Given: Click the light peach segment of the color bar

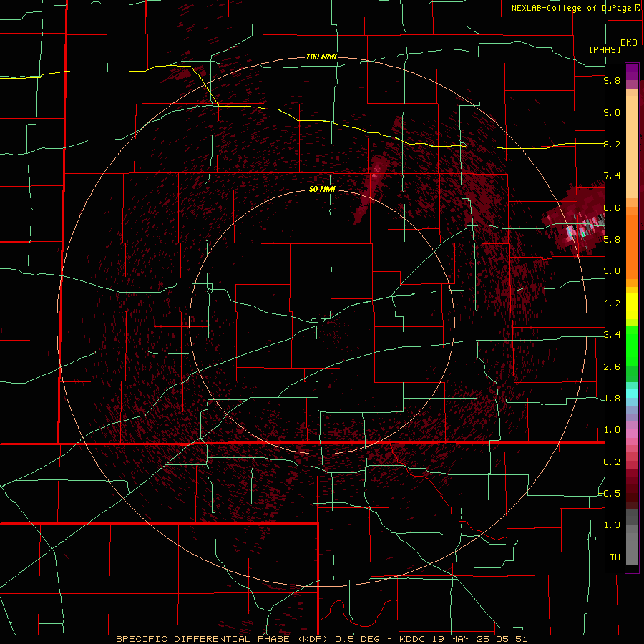Looking at the screenshot, I should [632, 147].
